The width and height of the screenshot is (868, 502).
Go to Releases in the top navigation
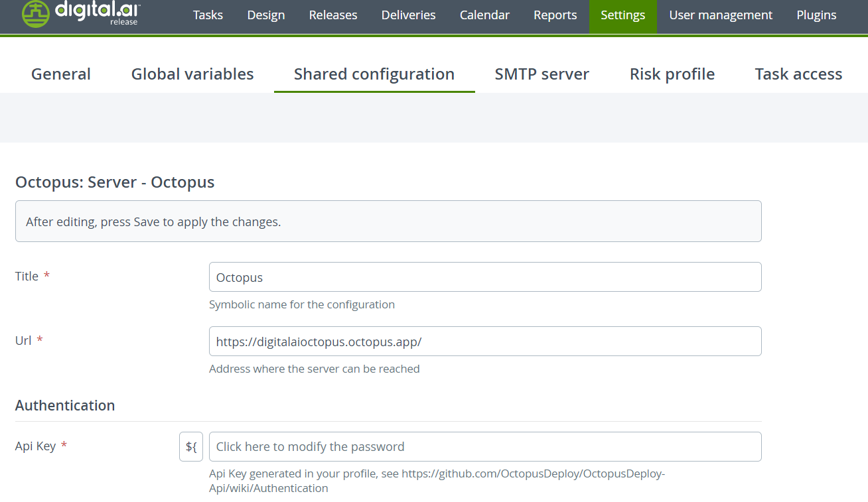pyautogui.click(x=333, y=15)
